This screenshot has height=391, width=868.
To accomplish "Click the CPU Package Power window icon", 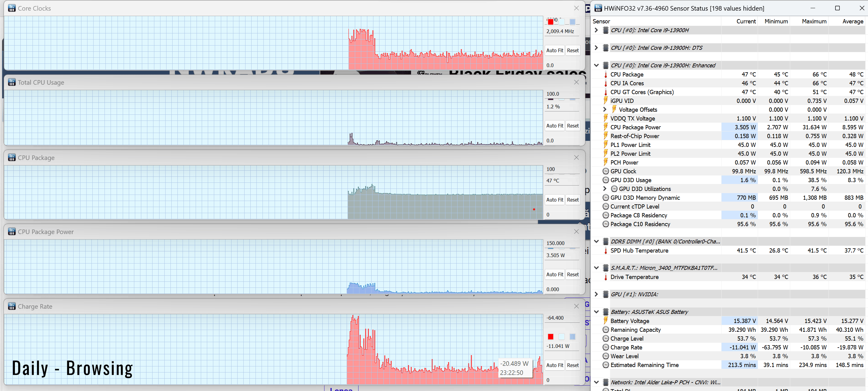I will click(x=12, y=232).
